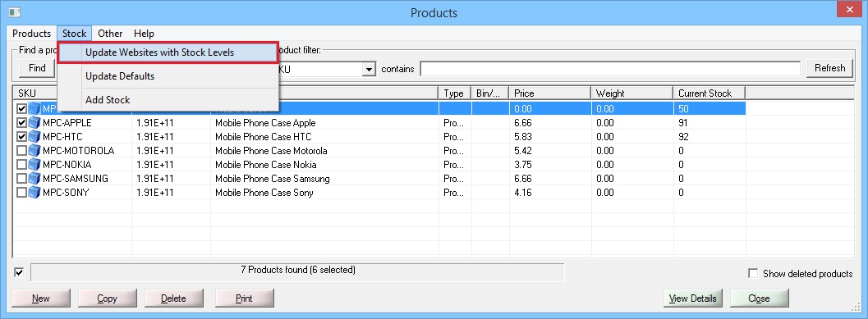Sort by the Type column header
Image resolution: width=868 pixels, height=319 pixels.
(455, 93)
